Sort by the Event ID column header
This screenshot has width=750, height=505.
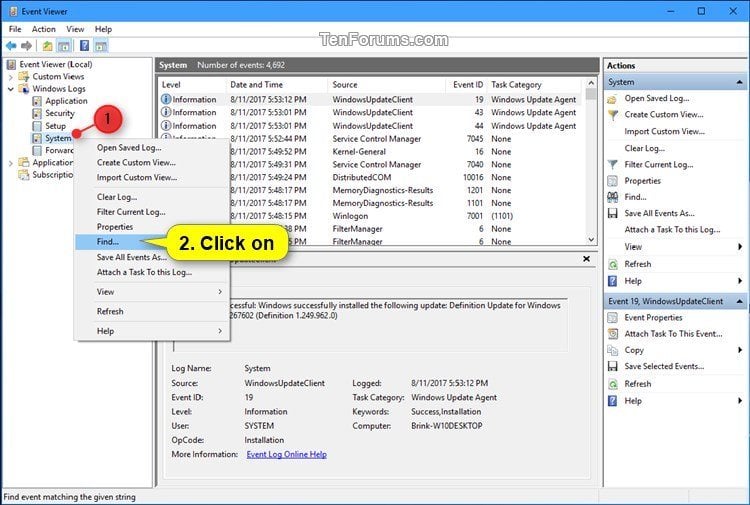click(467, 85)
